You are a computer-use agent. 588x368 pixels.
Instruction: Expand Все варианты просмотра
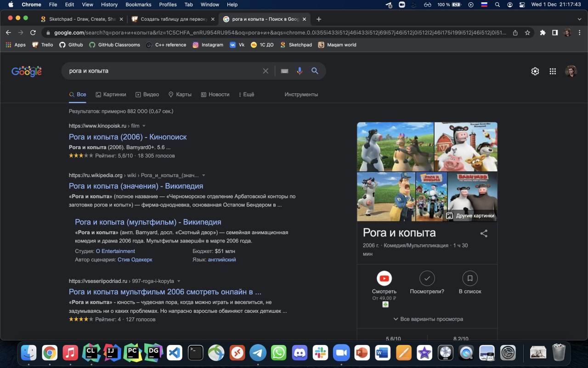pyautogui.click(x=428, y=319)
